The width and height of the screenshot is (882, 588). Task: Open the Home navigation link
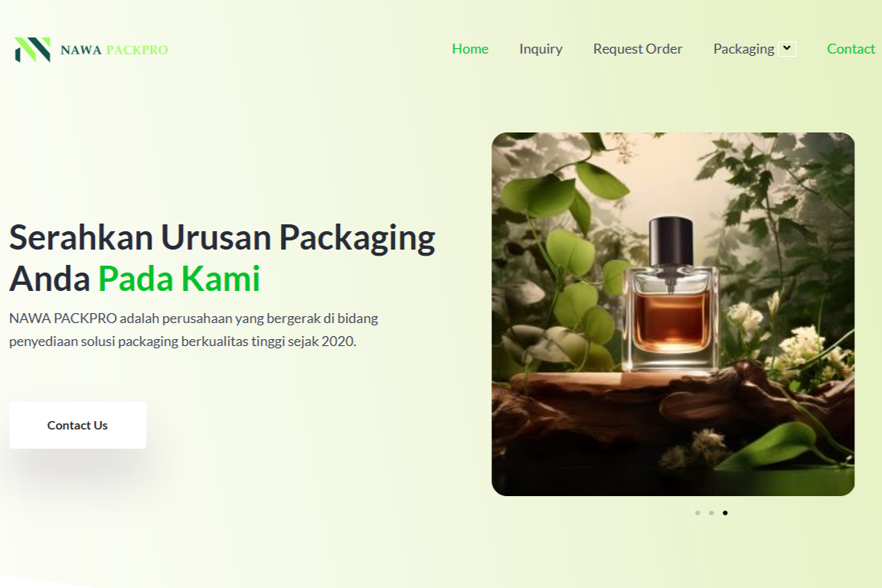tap(470, 49)
